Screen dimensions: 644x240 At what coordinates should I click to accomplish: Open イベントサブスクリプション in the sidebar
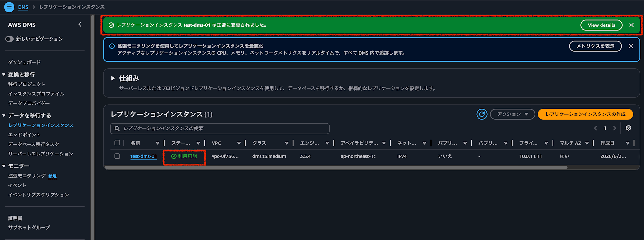point(38,195)
